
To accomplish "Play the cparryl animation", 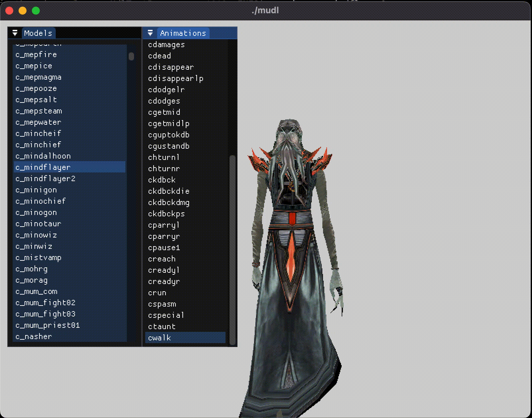I will (x=185, y=225).
